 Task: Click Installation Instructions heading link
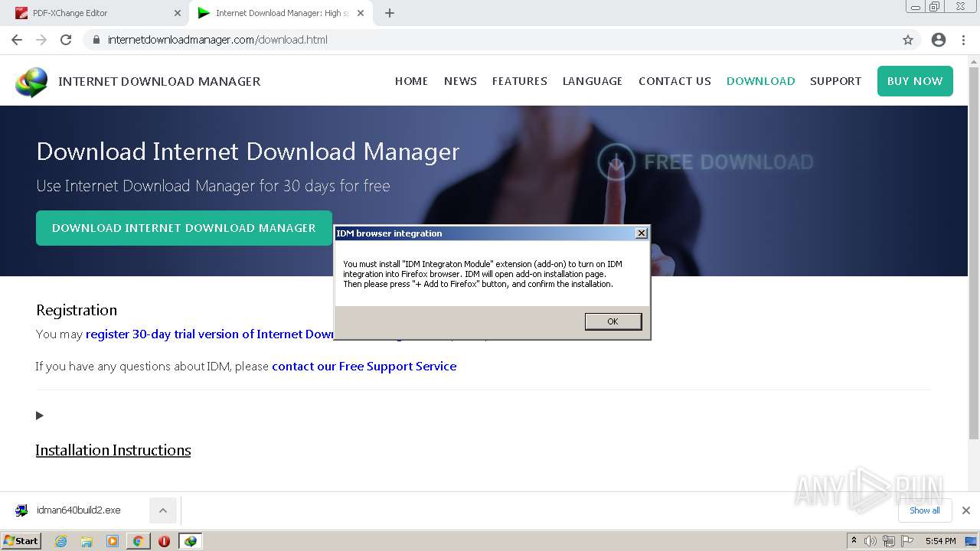click(113, 450)
